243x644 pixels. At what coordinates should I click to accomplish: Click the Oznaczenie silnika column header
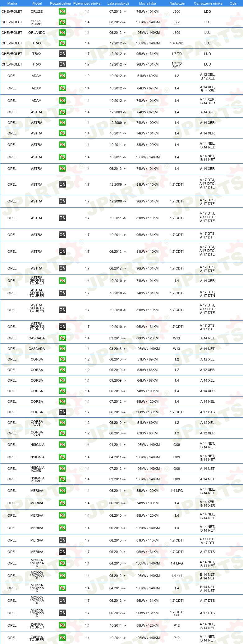tap(208, 3)
